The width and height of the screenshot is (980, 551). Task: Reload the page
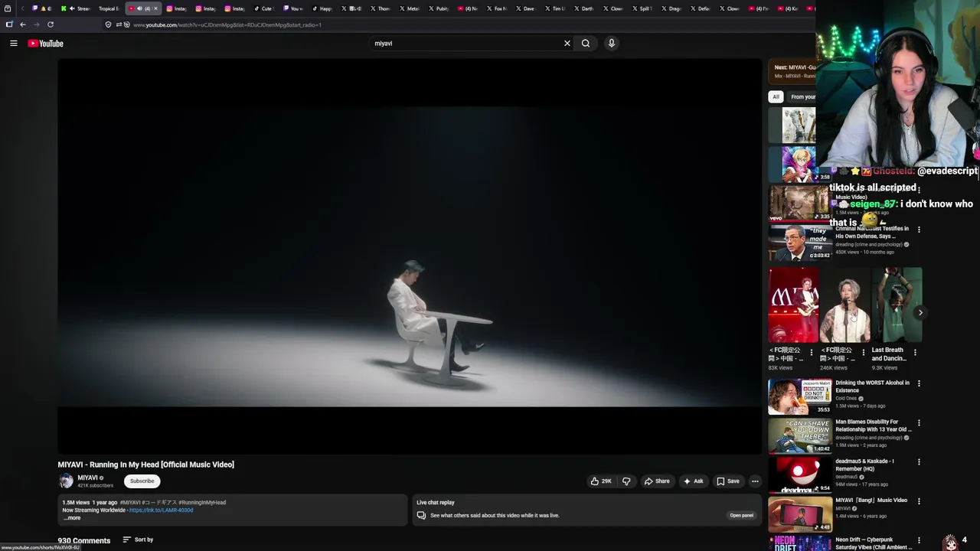tap(51, 24)
